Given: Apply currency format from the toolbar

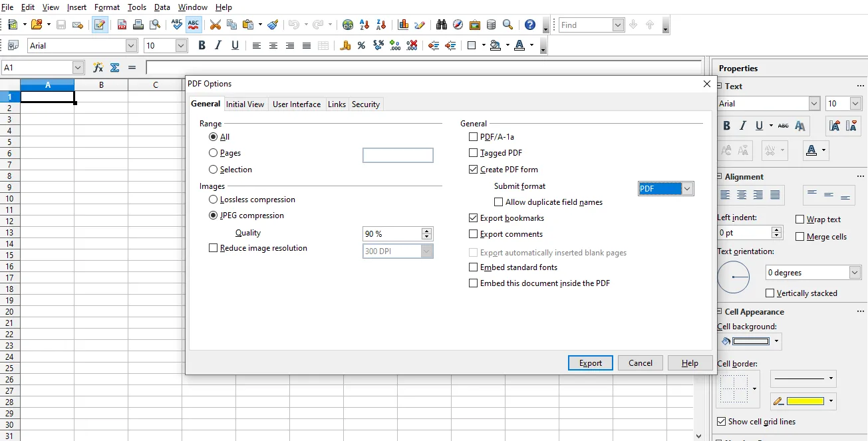Looking at the screenshot, I should [x=345, y=45].
